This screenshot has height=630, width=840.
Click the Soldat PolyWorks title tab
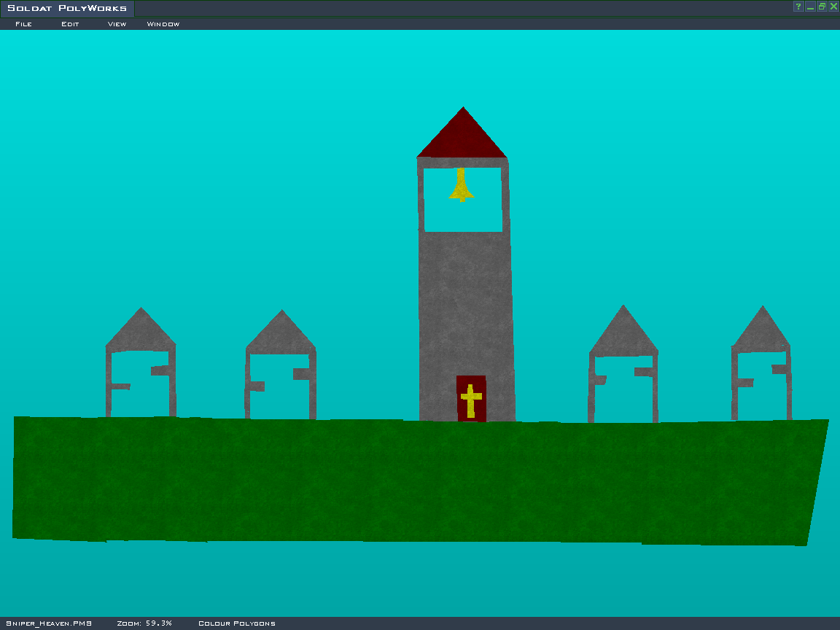tap(67, 9)
